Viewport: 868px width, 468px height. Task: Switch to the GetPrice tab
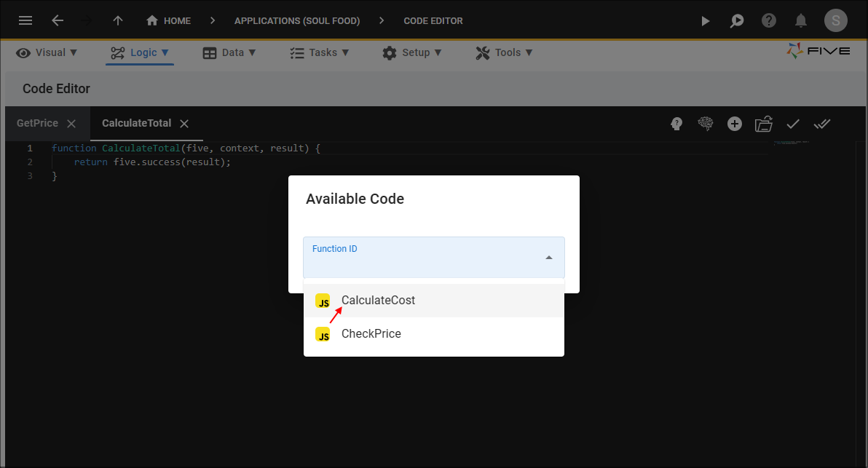(37, 123)
